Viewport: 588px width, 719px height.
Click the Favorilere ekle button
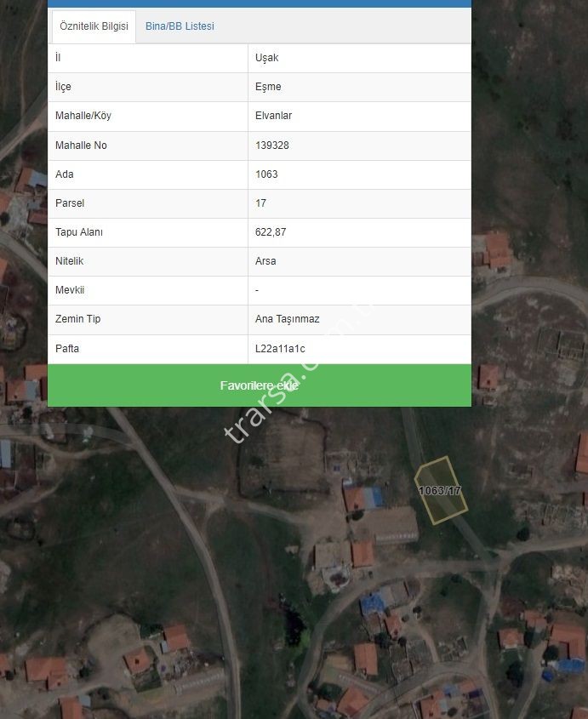pos(260,385)
